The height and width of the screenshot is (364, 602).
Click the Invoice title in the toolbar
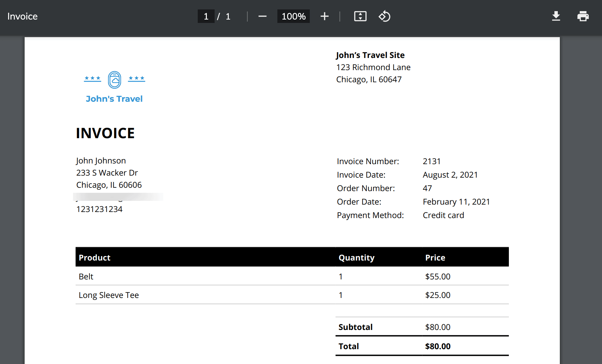(x=22, y=16)
